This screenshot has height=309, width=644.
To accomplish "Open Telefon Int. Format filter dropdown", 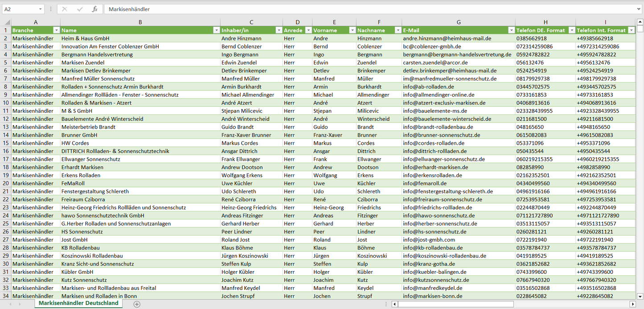I will point(631,30).
